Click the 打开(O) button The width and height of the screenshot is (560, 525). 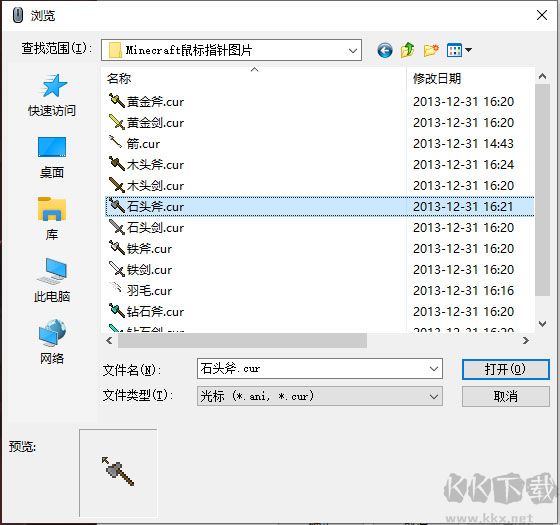505,369
